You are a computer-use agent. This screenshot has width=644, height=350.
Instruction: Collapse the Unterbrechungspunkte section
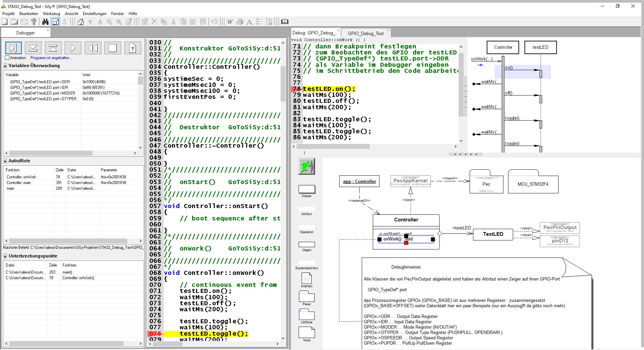click(x=5, y=256)
